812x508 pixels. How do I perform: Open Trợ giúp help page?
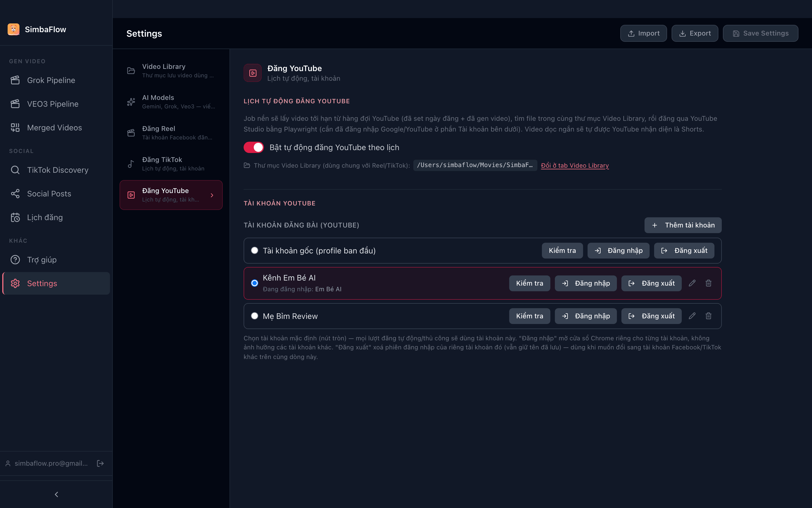tap(56, 260)
